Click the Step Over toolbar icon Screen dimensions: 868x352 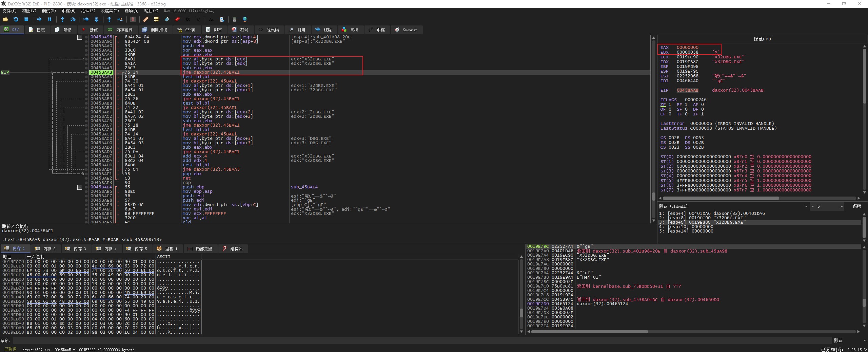click(73, 19)
